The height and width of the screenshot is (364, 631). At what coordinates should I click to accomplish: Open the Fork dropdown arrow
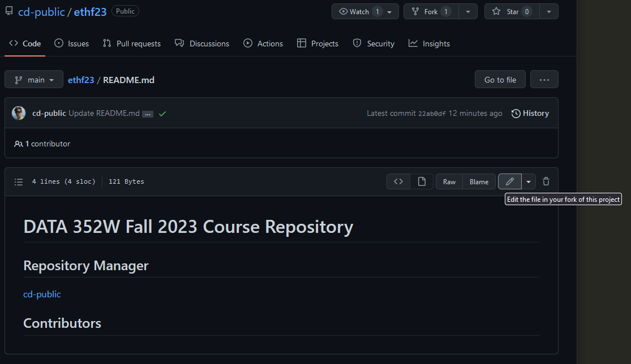[x=467, y=12]
